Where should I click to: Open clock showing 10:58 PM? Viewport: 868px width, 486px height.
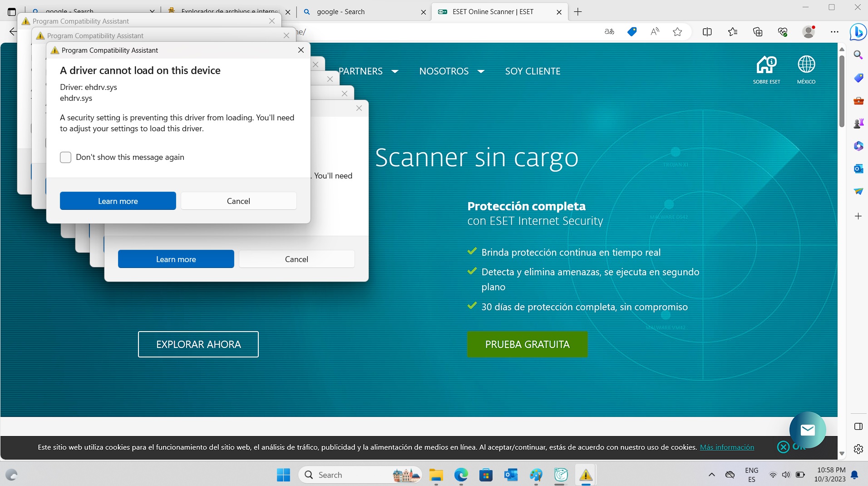pyautogui.click(x=830, y=475)
